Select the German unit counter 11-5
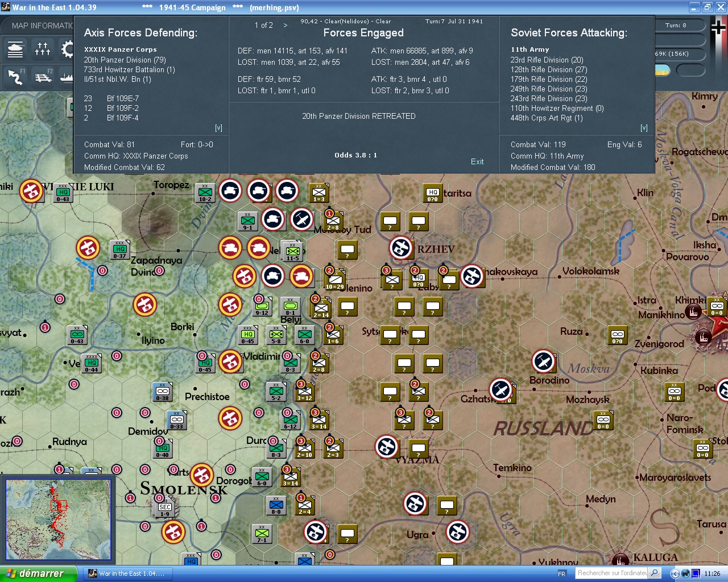This screenshot has width=728, height=582. (292, 252)
